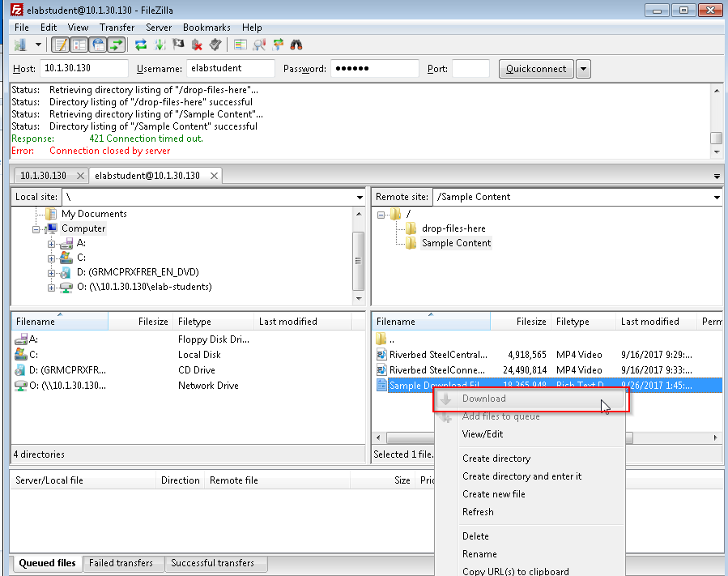This screenshot has height=576, width=728.
Task: Open the View menu
Action: [78, 28]
